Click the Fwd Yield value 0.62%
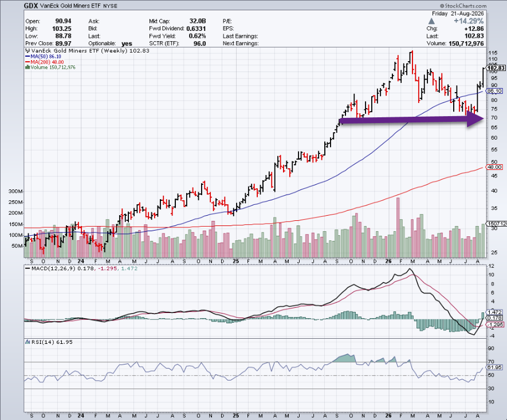Viewport: 507px width, 420px height. [197, 36]
